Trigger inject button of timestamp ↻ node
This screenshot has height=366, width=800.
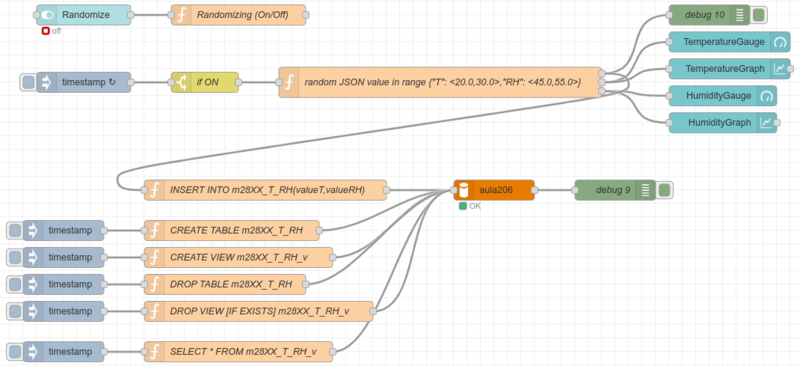click(29, 82)
